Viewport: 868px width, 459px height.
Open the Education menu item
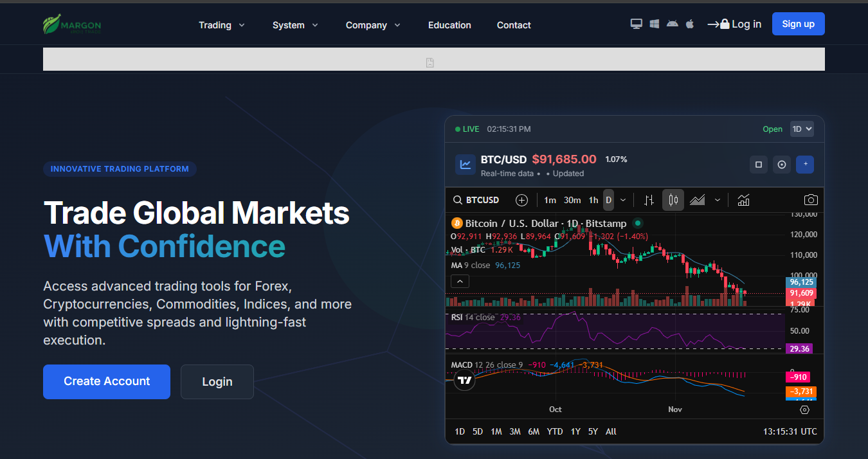pyautogui.click(x=449, y=25)
